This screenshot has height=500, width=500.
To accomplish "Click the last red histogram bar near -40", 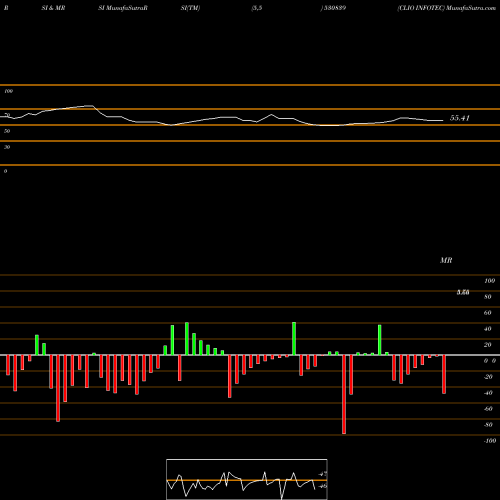I will tap(444, 374).
